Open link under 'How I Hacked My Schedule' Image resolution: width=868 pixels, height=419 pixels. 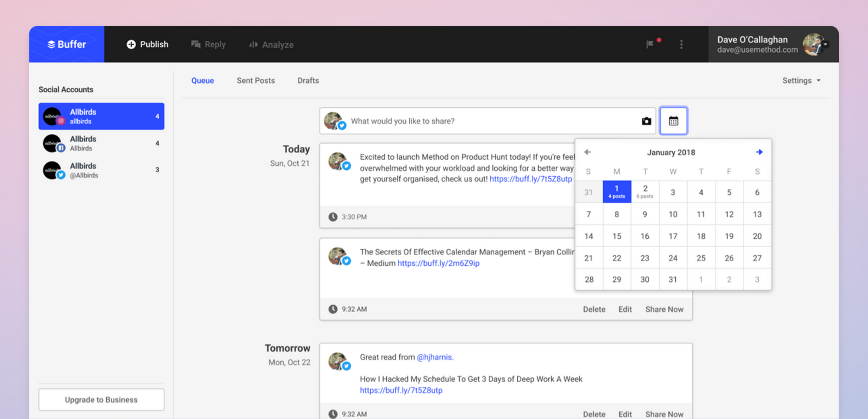point(401,390)
